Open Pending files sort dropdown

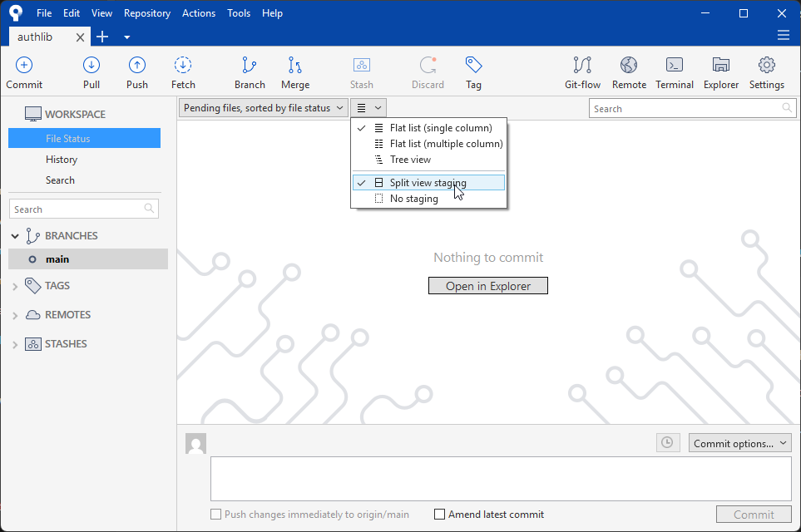(264, 108)
